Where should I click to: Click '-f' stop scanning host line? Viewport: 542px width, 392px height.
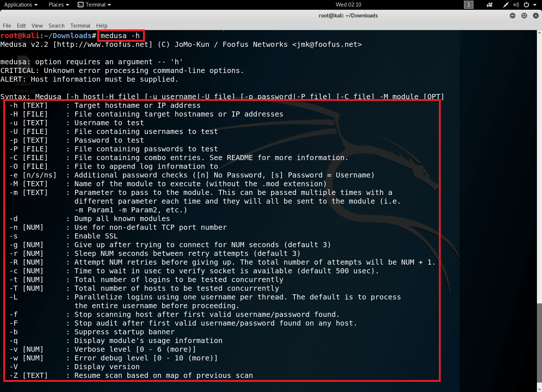point(175,314)
